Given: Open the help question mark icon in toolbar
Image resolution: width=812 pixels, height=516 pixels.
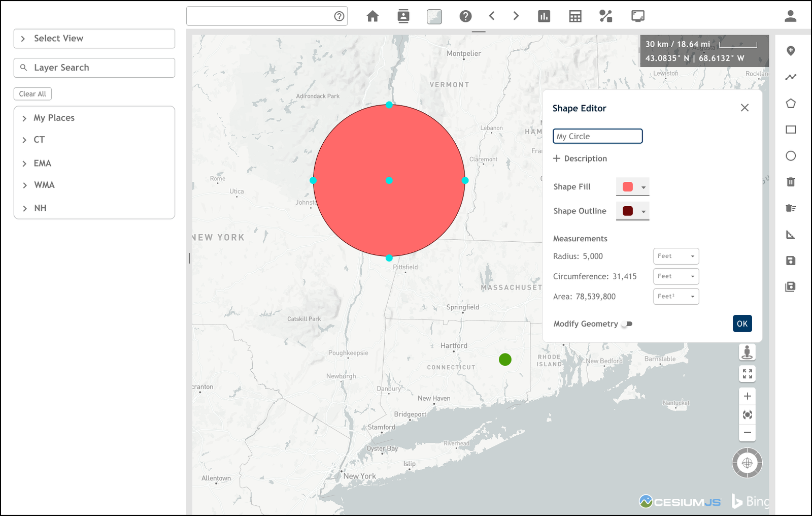Looking at the screenshot, I should 465,16.
